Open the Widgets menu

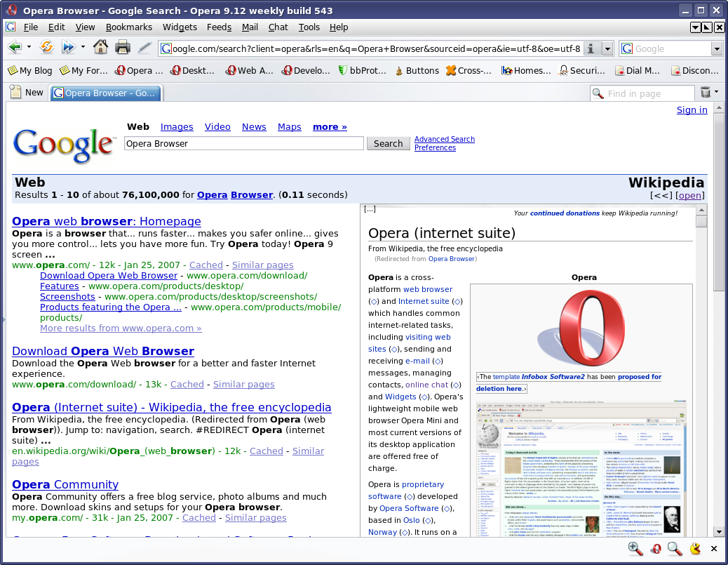point(180,27)
